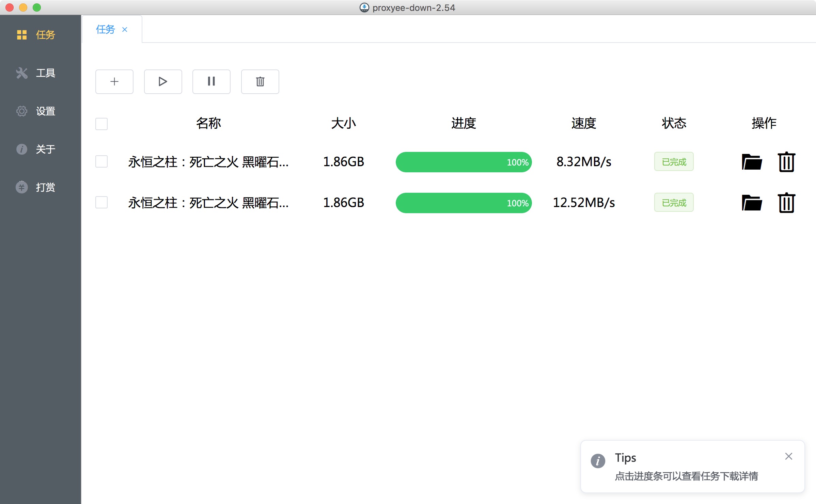Toggle the select-all checkbox in table header

click(101, 124)
